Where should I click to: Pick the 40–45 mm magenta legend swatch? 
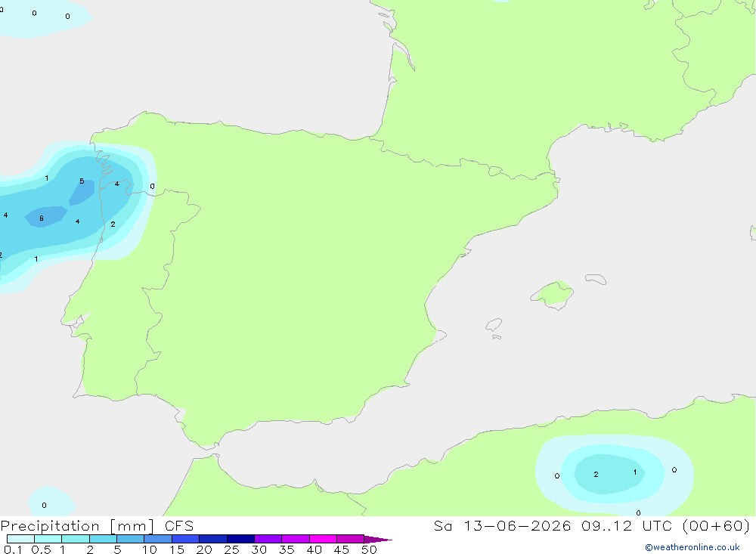(323, 539)
